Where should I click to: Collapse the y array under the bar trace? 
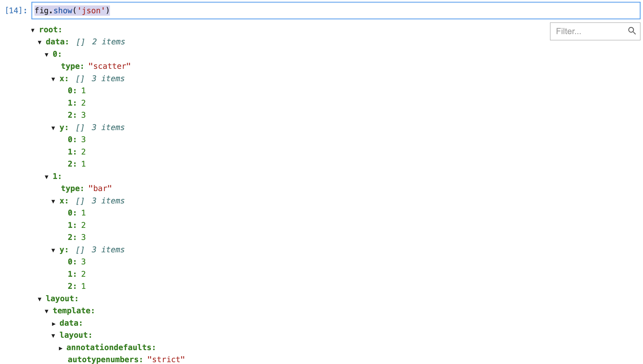tap(53, 250)
